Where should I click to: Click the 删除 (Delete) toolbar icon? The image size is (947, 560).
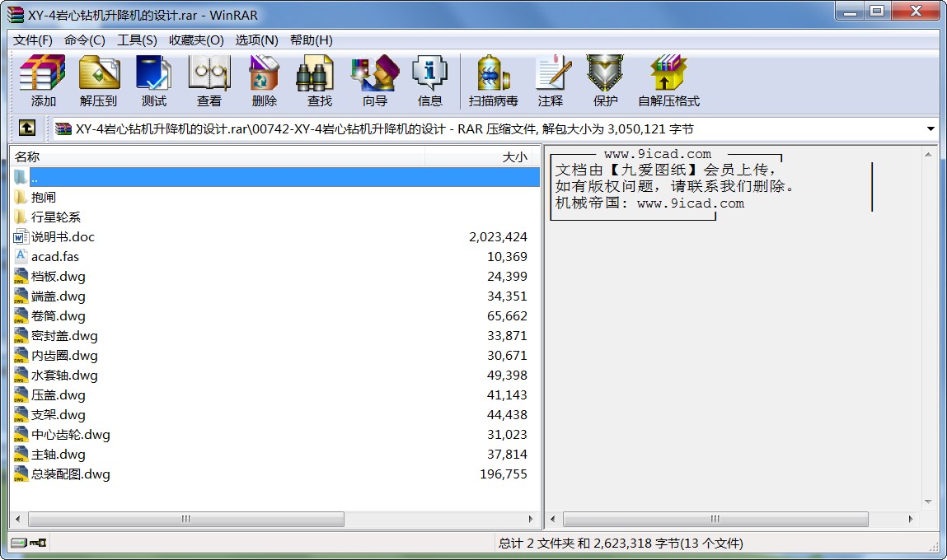pos(264,82)
